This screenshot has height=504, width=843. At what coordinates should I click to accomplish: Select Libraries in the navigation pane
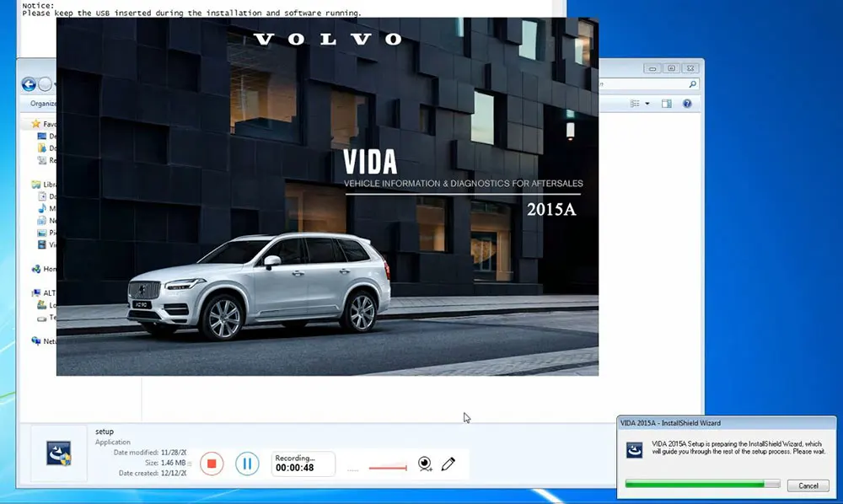[x=42, y=185]
